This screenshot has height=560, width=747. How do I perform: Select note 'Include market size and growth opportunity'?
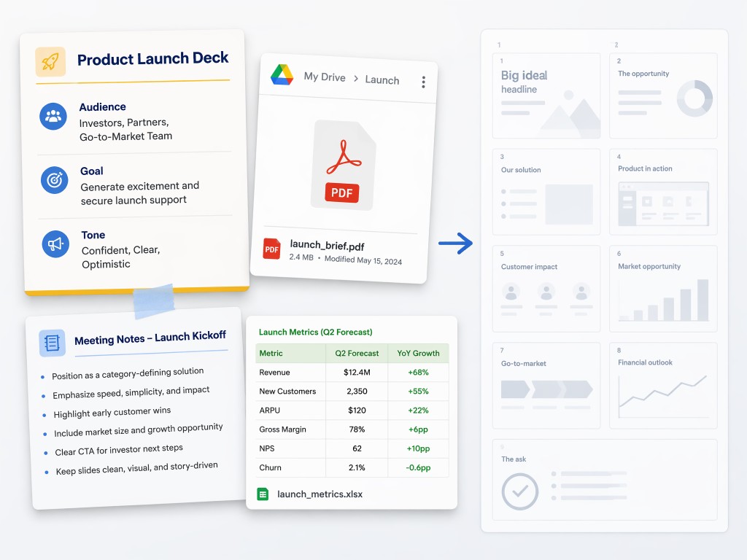(138, 430)
